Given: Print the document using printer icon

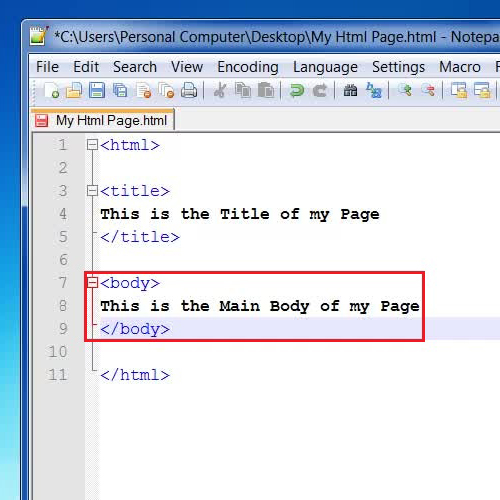Looking at the screenshot, I should tap(189, 90).
